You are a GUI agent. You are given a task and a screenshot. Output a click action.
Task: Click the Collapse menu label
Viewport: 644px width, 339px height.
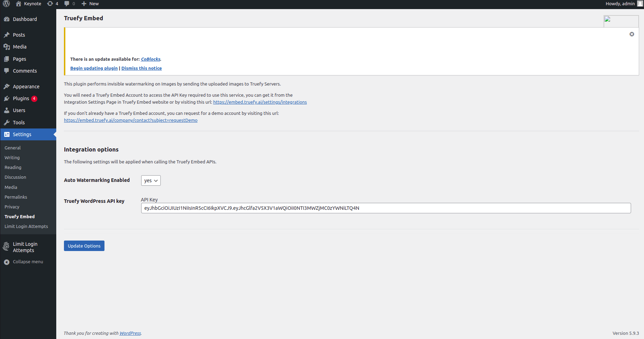tap(28, 262)
